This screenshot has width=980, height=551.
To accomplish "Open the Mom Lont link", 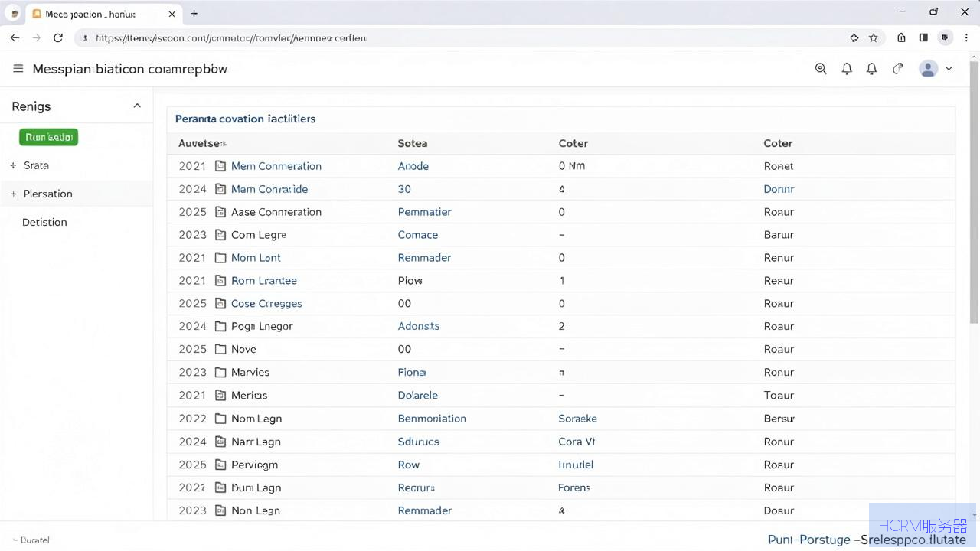I will tap(256, 258).
